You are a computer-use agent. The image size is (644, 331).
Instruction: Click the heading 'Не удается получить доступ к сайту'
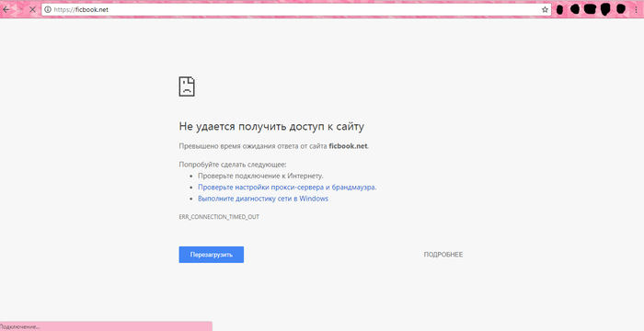tap(271, 127)
